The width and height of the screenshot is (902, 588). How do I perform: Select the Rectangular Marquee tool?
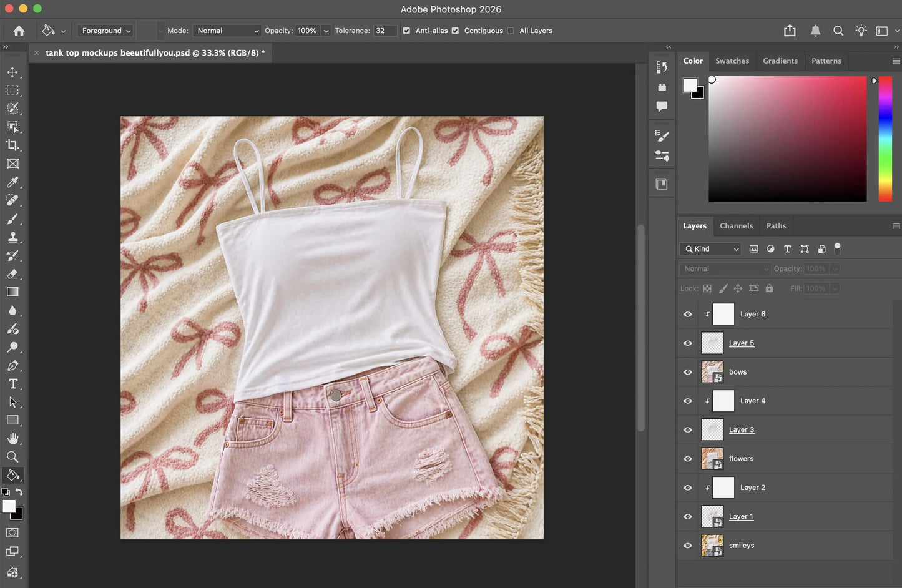pos(12,90)
